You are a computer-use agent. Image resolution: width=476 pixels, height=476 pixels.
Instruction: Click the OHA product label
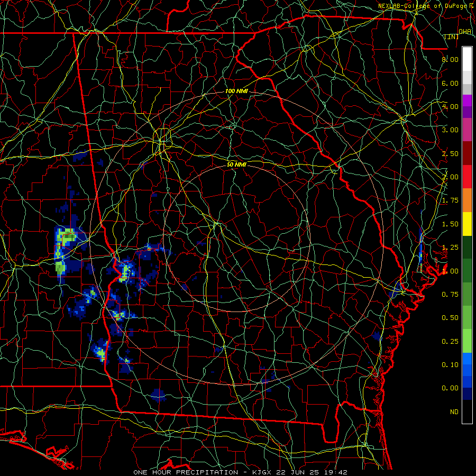(464, 31)
